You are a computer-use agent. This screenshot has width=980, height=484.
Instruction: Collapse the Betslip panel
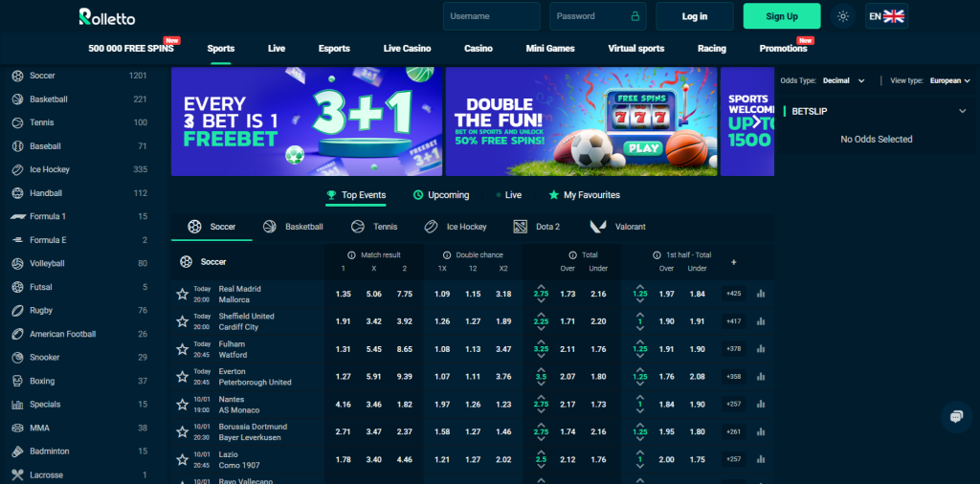(962, 111)
